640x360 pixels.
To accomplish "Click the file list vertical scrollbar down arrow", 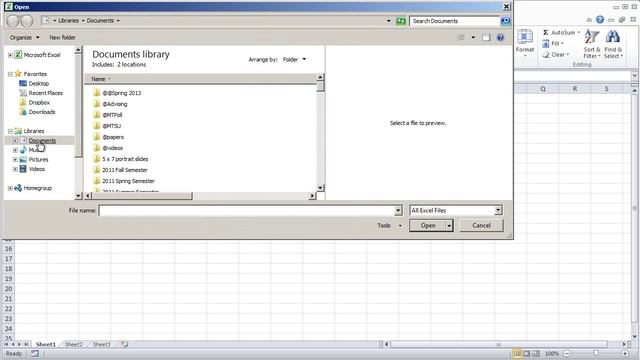I will click(320, 188).
